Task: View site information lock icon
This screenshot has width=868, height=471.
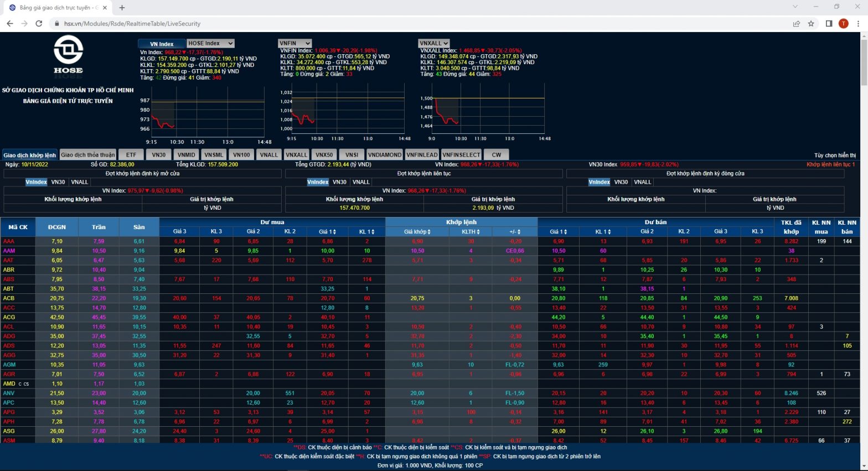Action: tap(57, 24)
